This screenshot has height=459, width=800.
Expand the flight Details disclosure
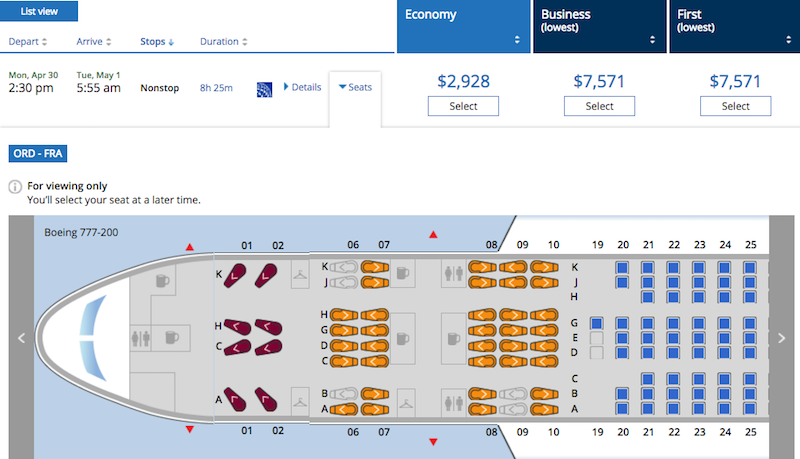302,87
